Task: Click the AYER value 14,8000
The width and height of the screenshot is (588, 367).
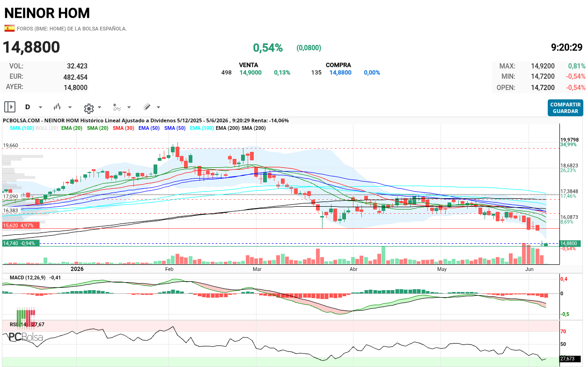Action: point(75,88)
